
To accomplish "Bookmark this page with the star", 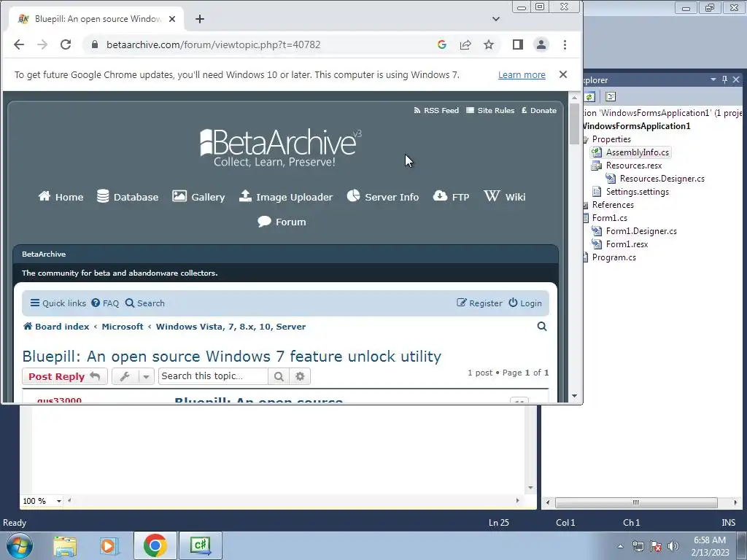I will point(489,44).
